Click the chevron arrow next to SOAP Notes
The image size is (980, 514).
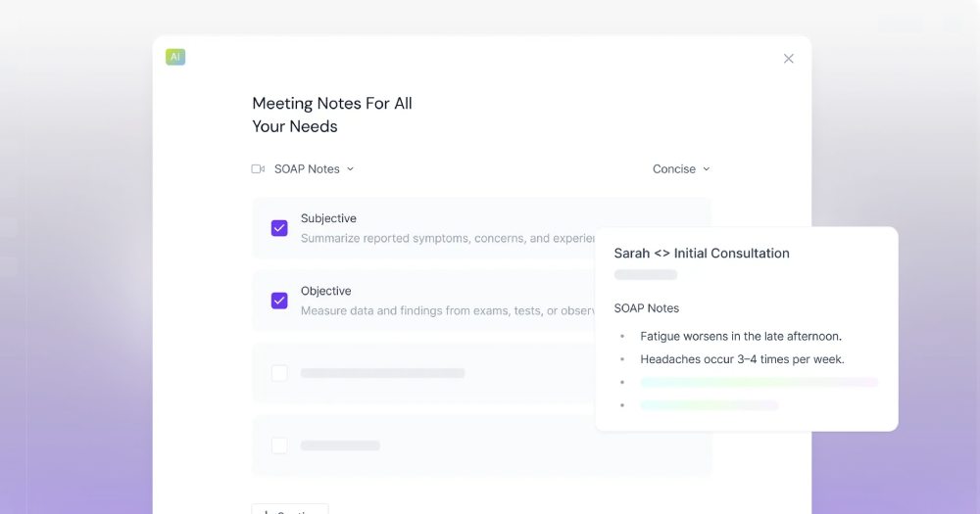pyautogui.click(x=351, y=169)
